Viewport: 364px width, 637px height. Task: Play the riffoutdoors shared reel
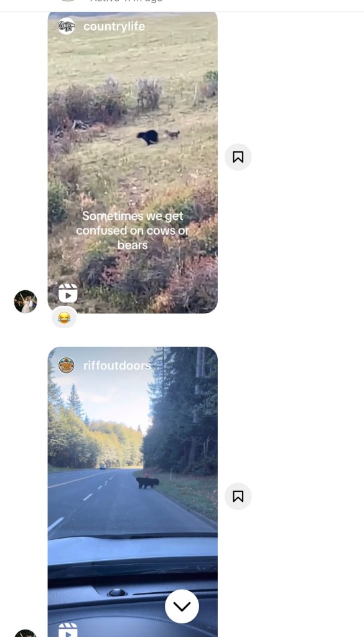click(x=133, y=491)
